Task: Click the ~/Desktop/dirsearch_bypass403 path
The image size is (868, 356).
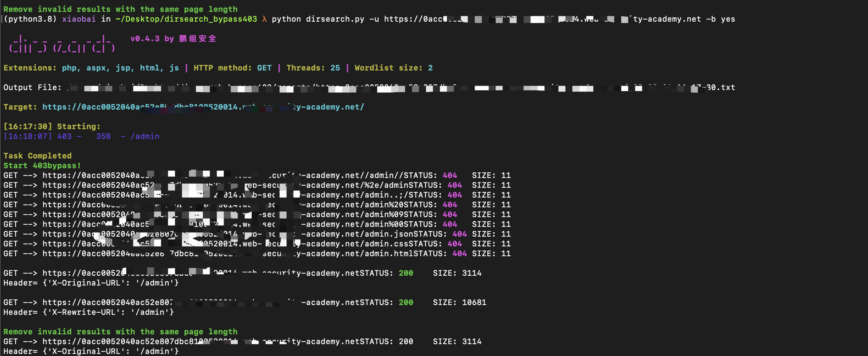Action: coord(186,19)
